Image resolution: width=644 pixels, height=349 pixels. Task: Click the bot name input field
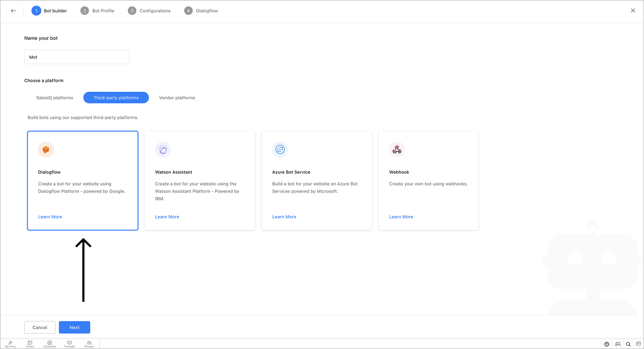point(77,57)
